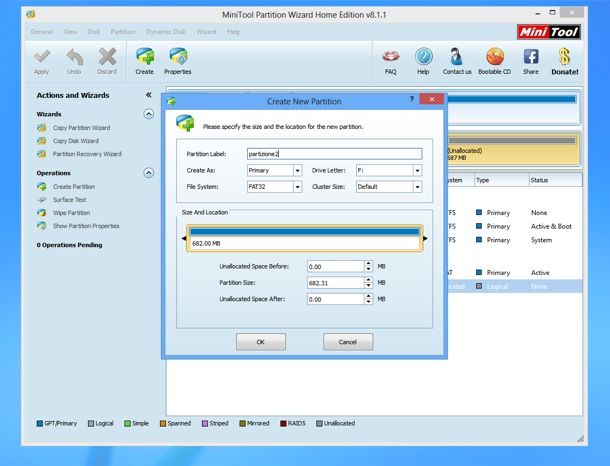This screenshot has width=610, height=466.
Task: Select the highlighted Logical partition row
Action: click(x=514, y=286)
